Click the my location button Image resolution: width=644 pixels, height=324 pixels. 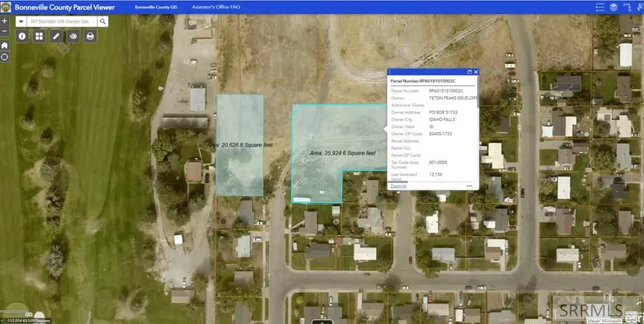click(5, 57)
